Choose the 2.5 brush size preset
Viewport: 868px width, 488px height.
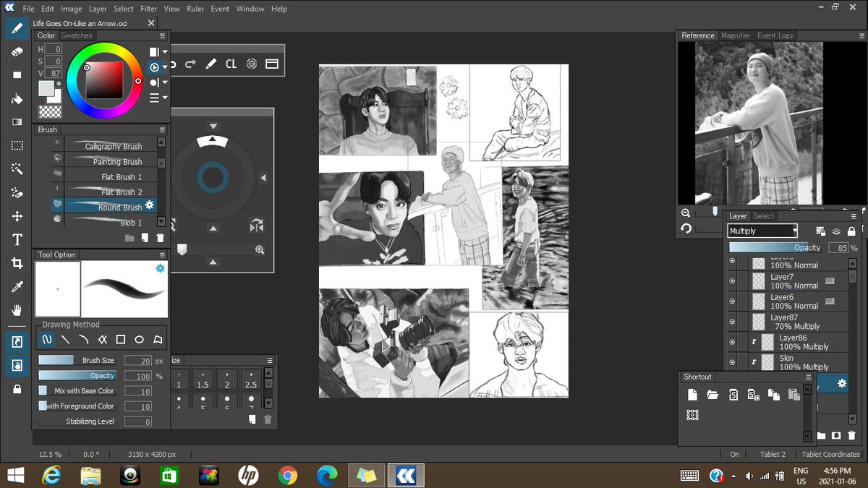(x=251, y=380)
